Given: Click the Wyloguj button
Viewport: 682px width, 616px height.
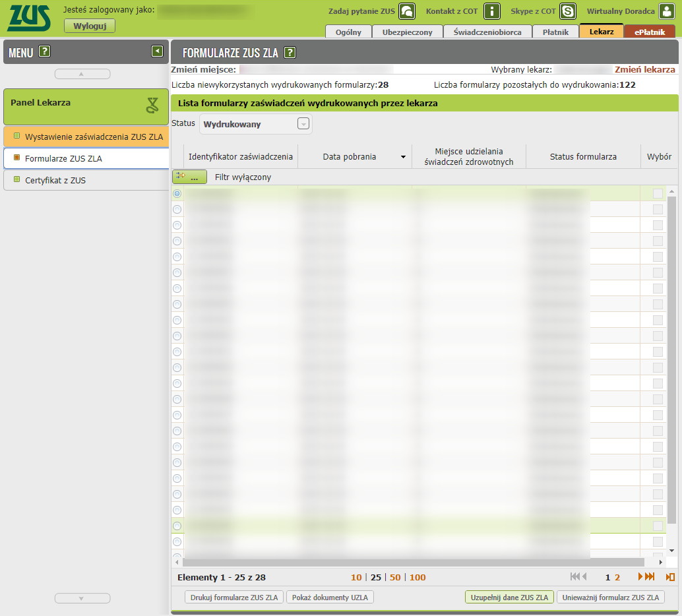Looking at the screenshot, I should point(90,26).
